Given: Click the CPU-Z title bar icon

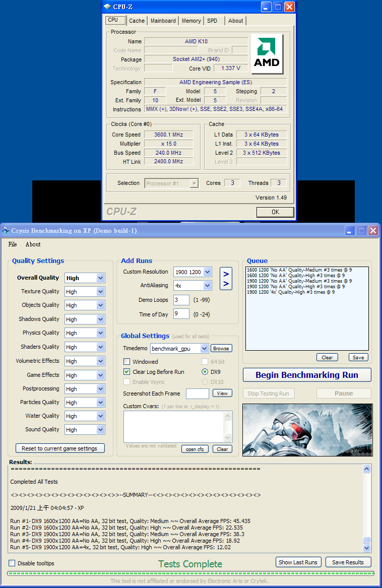Looking at the screenshot, I should (107, 7).
